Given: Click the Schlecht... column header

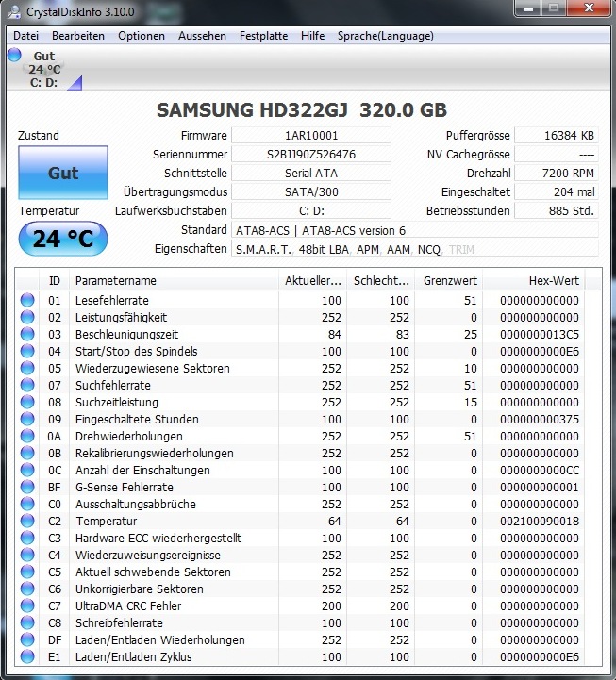Looking at the screenshot, I should [x=381, y=281].
